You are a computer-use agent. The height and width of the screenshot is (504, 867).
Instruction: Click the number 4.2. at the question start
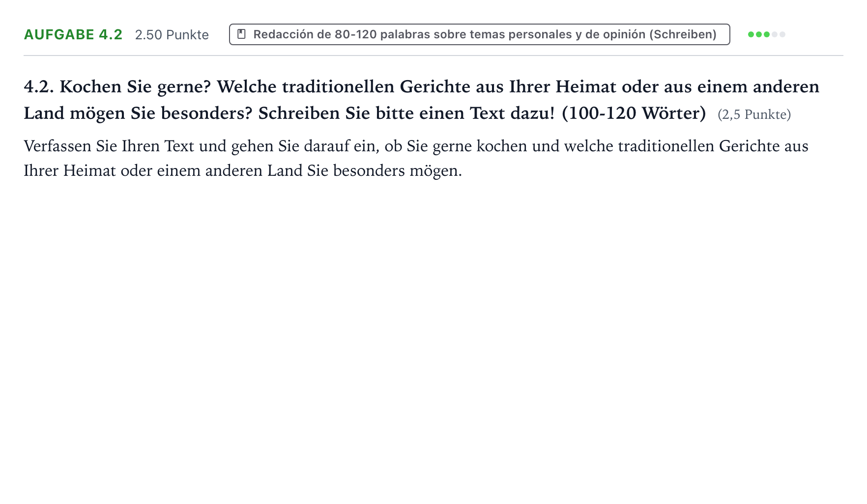point(39,87)
